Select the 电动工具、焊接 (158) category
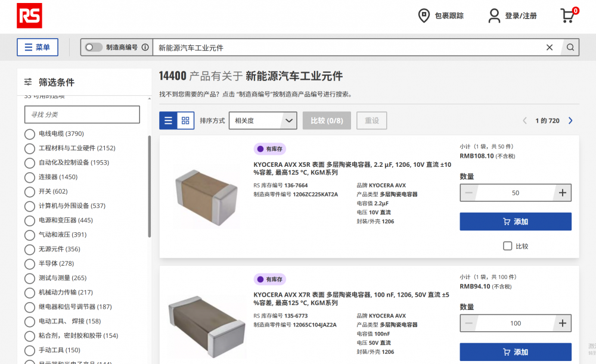 (30, 322)
